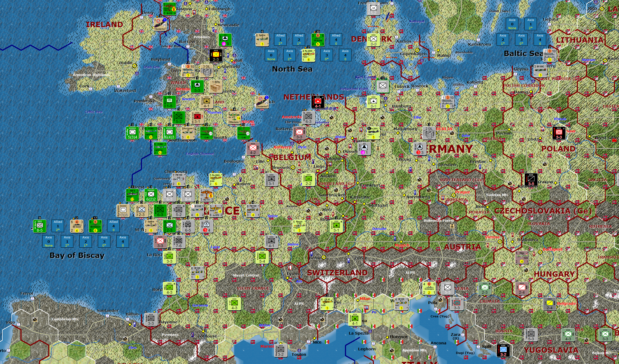Click Bay of Biscay Axis 2 box
The image size is (619, 364).
pos(86,241)
